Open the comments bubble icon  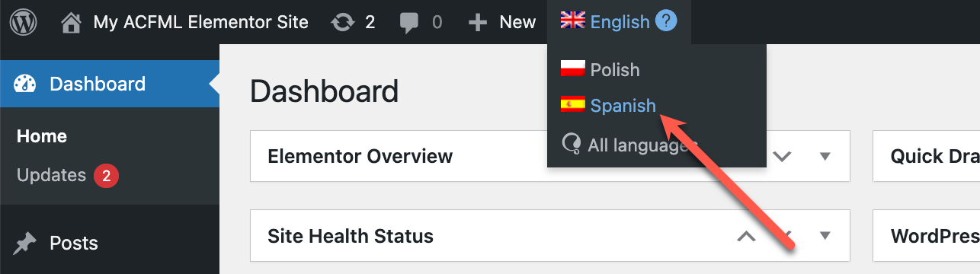click(409, 24)
